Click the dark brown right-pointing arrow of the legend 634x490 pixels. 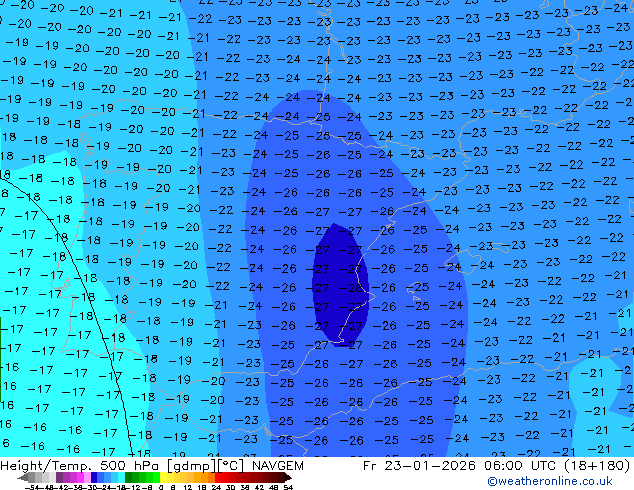[x=288, y=478]
